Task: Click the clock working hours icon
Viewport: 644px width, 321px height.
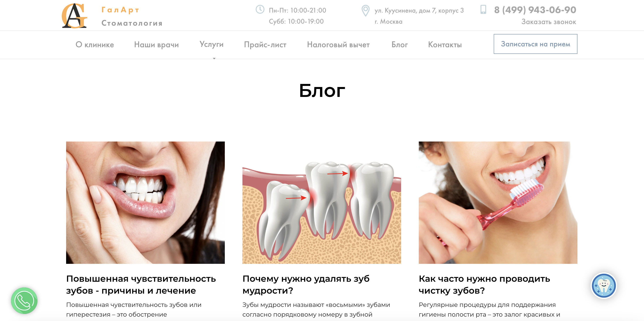Action: pyautogui.click(x=260, y=10)
